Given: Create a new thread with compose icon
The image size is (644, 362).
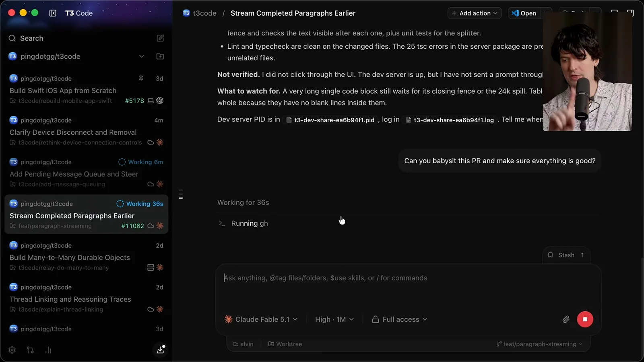Looking at the screenshot, I should pyautogui.click(x=160, y=38).
